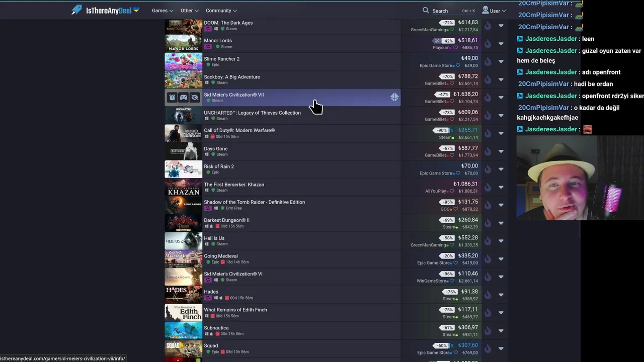Expand the Civilization VII row arrow

[501, 98]
